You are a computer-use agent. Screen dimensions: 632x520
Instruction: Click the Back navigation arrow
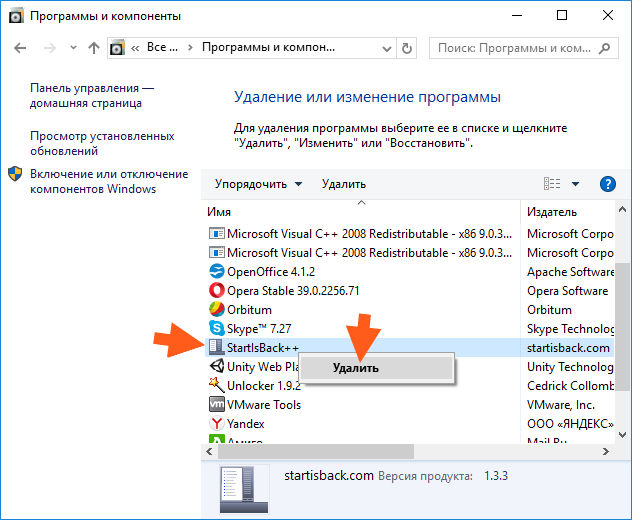tap(20, 48)
